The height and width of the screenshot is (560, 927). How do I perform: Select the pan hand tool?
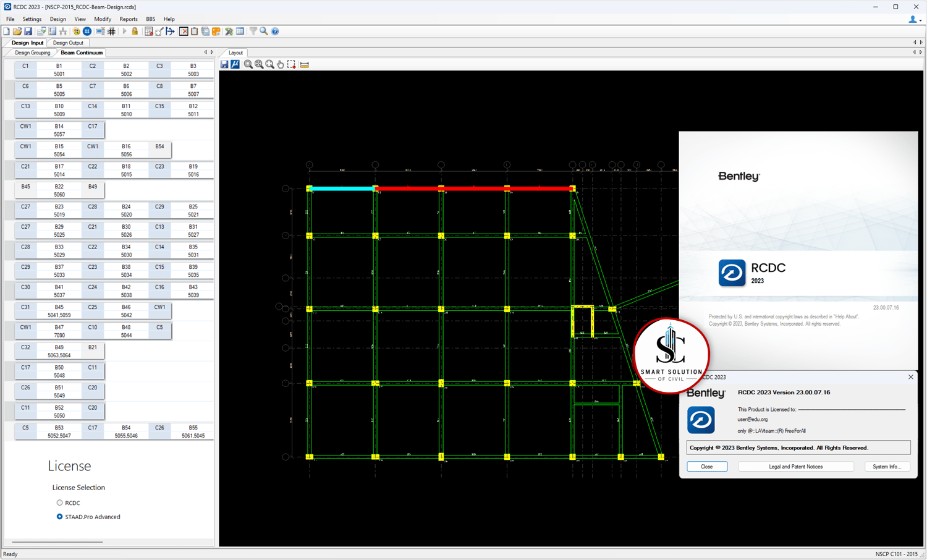281,64
